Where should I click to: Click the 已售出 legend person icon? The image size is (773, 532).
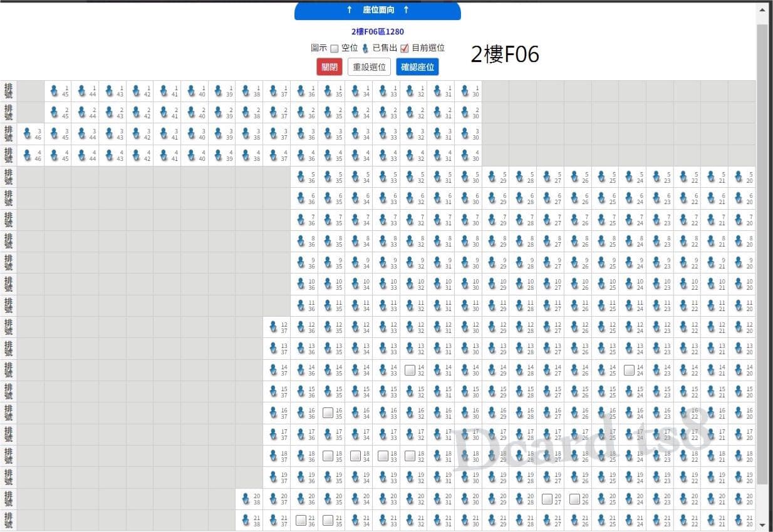[x=366, y=48]
